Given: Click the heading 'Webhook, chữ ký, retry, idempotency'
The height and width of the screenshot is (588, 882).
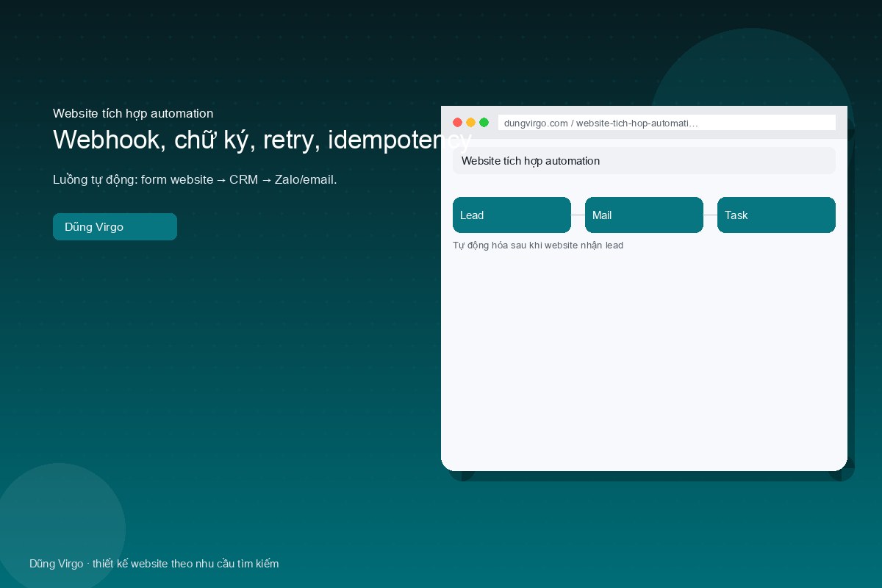Looking at the screenshot, I should click(x=262, y=140).
